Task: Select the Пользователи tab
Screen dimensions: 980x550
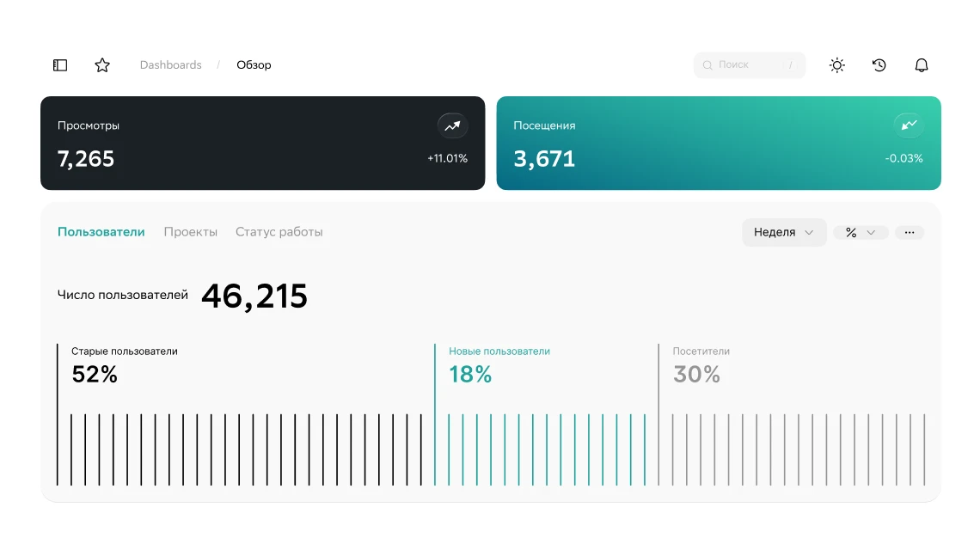Action: tap(101, 232)
